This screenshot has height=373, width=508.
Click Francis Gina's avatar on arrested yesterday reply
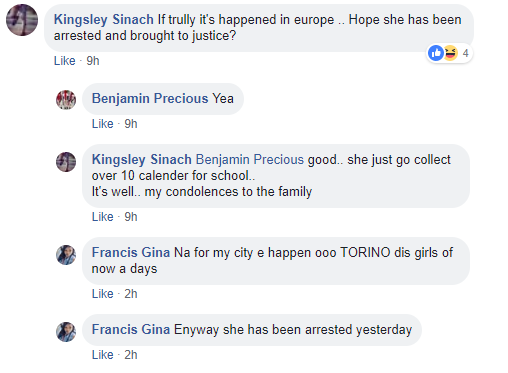66,332
